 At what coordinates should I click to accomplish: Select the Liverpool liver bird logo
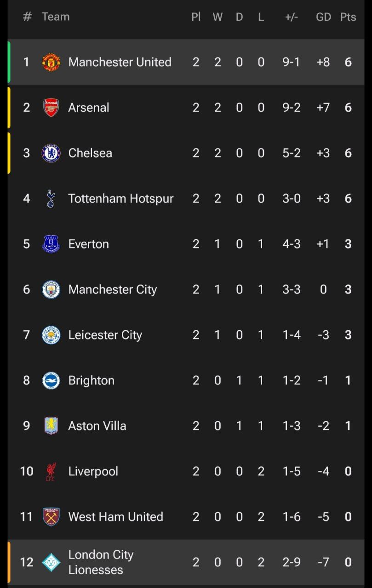51,471
